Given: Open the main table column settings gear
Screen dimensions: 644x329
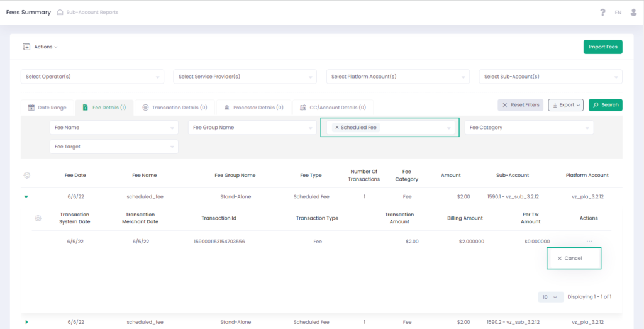Looking at the screenshot, I should pos(26,175).
